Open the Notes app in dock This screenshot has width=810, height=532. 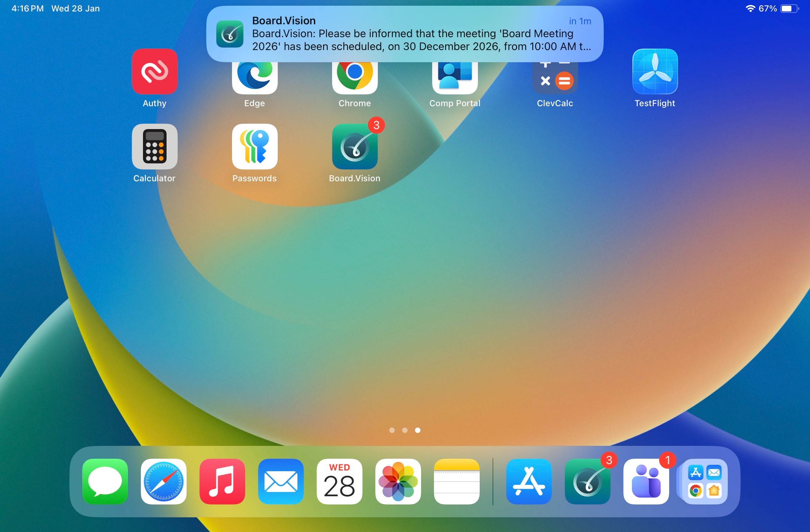(456, 481)
